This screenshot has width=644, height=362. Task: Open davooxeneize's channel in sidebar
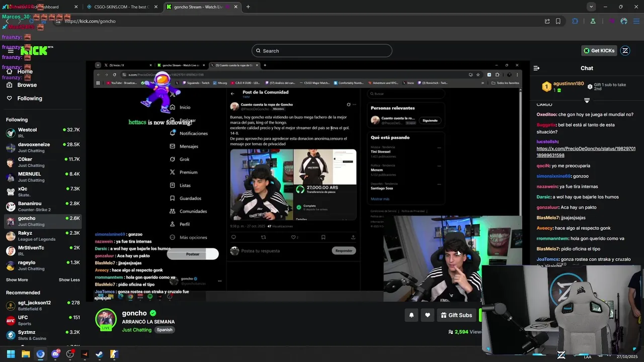click(x=42, y=147)
